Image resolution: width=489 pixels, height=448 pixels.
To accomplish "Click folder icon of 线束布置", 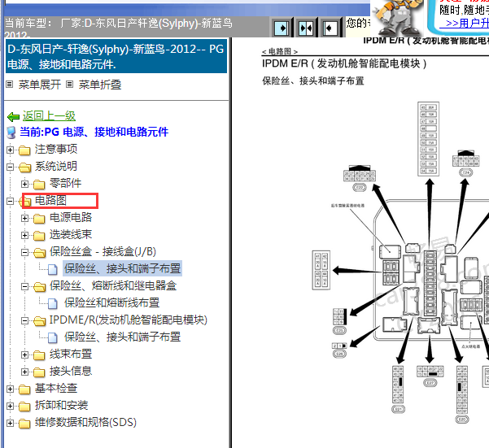I will pos(39,355).
